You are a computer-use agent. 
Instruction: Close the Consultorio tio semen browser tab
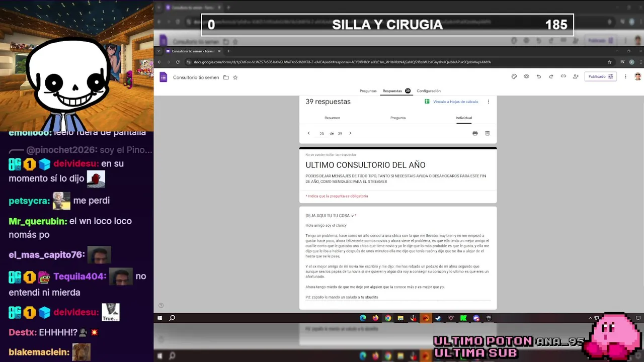click(219, 51)
